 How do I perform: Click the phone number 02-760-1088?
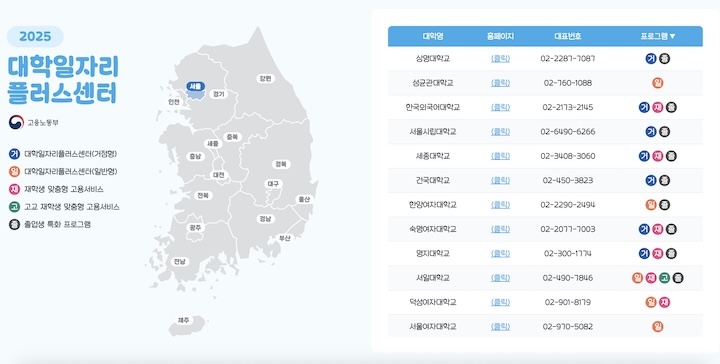point(568,83)
